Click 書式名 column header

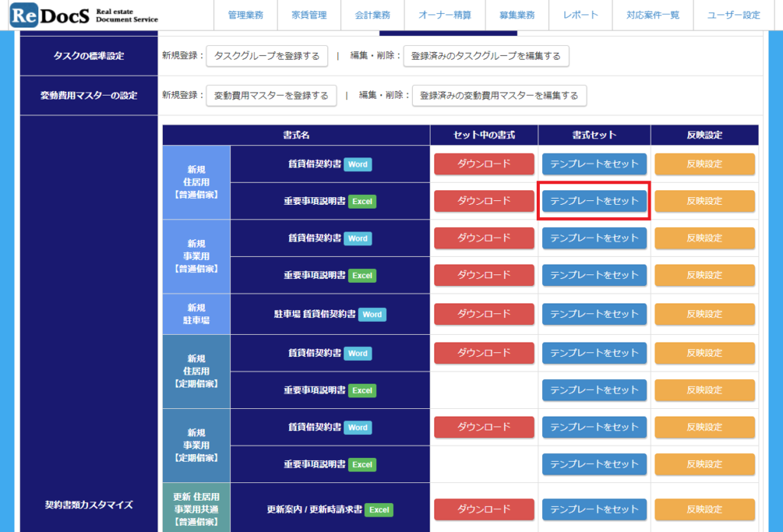point(296,135)
